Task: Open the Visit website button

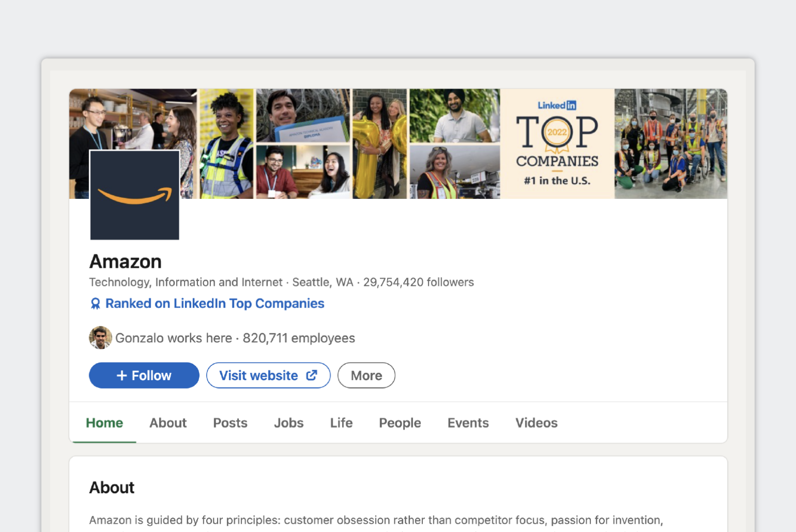Action: click(268, 376)
